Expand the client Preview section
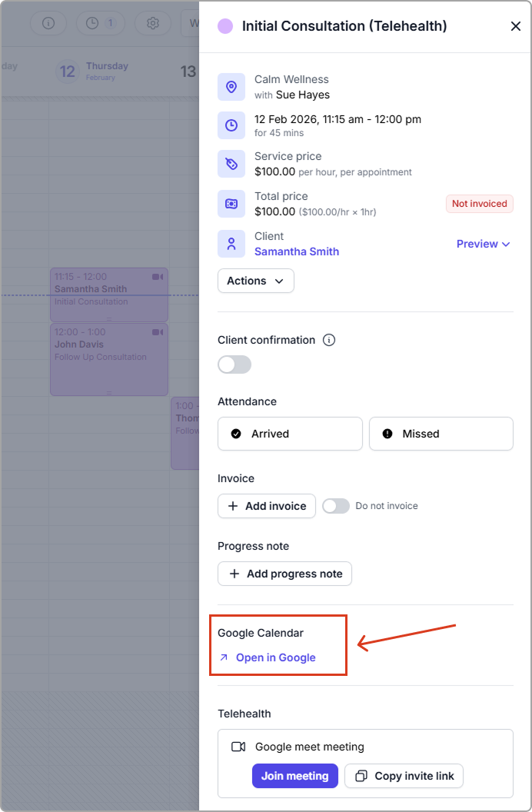This screenshot has height=812, width=532. pos(483,244)
